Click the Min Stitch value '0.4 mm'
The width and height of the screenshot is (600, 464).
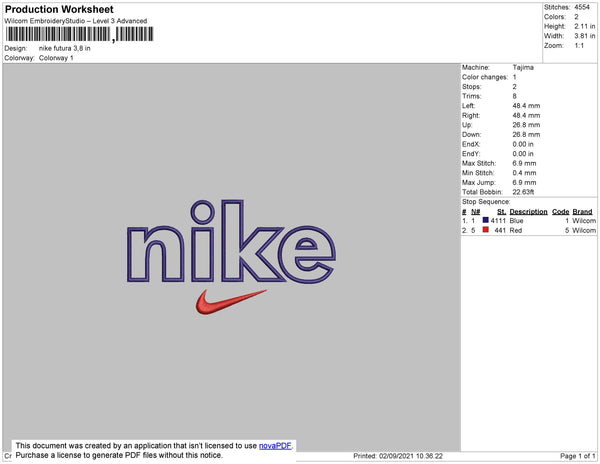[524, 173]
